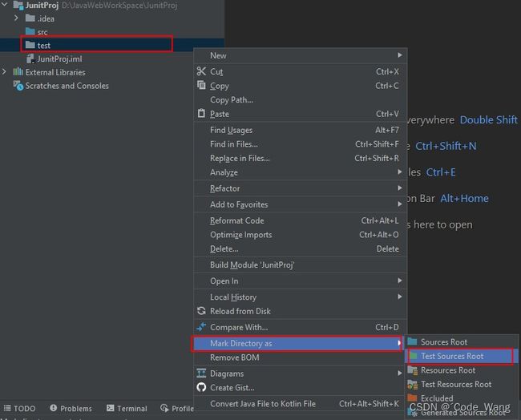The image size is (521, 420).
Task: Open the Terminal tool window label
Action: pyautogui.click(x=131, y=408)
